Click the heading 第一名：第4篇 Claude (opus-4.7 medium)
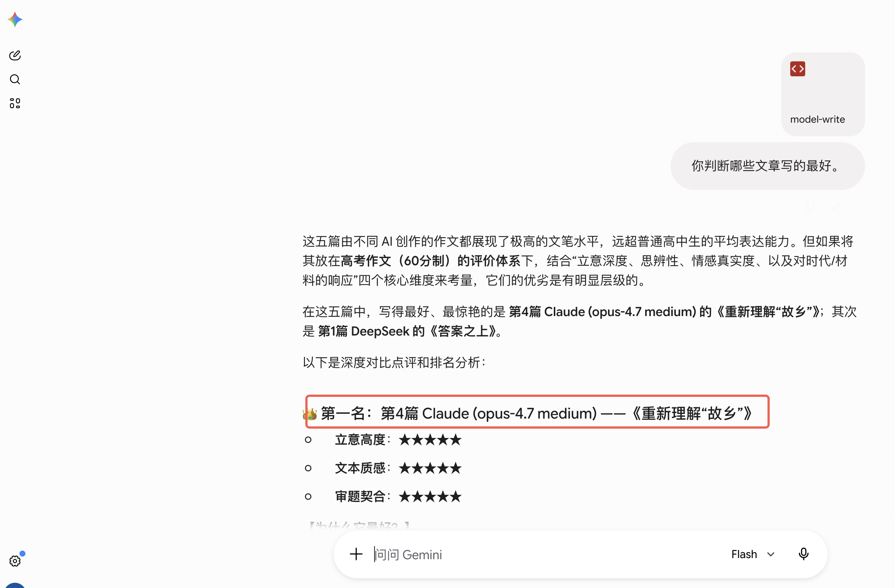The height and width of the screenshot is (588, 895). click(536, 413)
